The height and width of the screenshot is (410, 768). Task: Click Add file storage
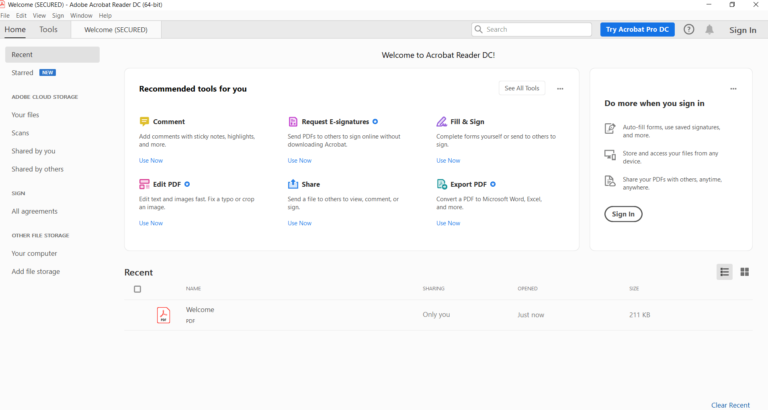tap(36, 271)
